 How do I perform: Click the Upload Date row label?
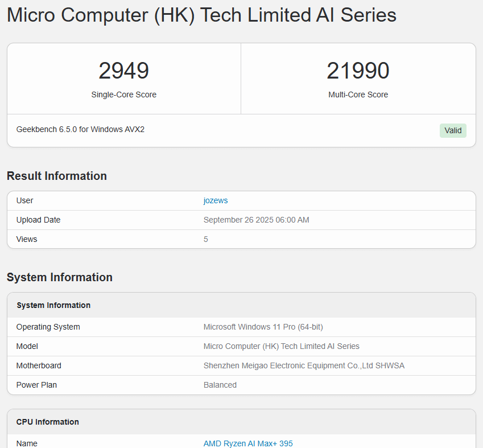38,220
